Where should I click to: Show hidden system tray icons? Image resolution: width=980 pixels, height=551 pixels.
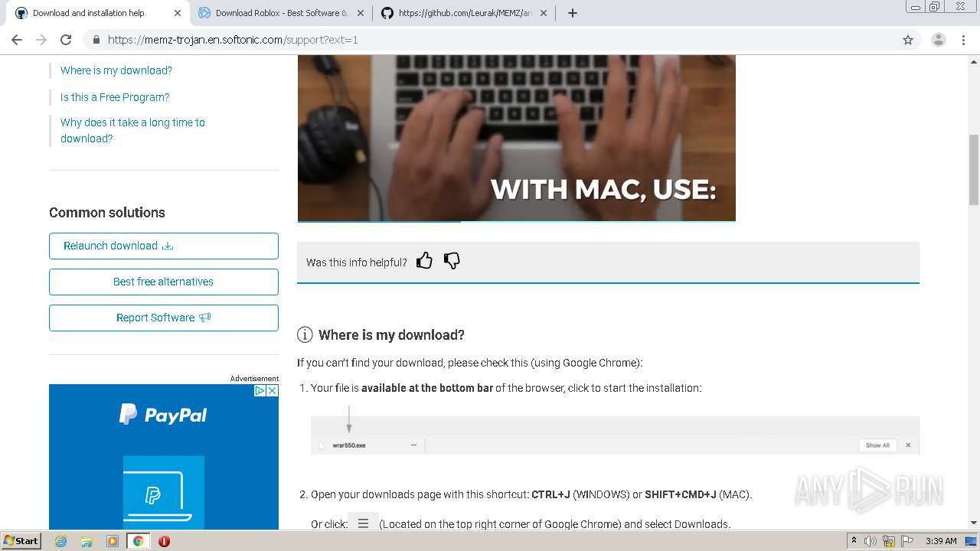click(x=854, y=541)
